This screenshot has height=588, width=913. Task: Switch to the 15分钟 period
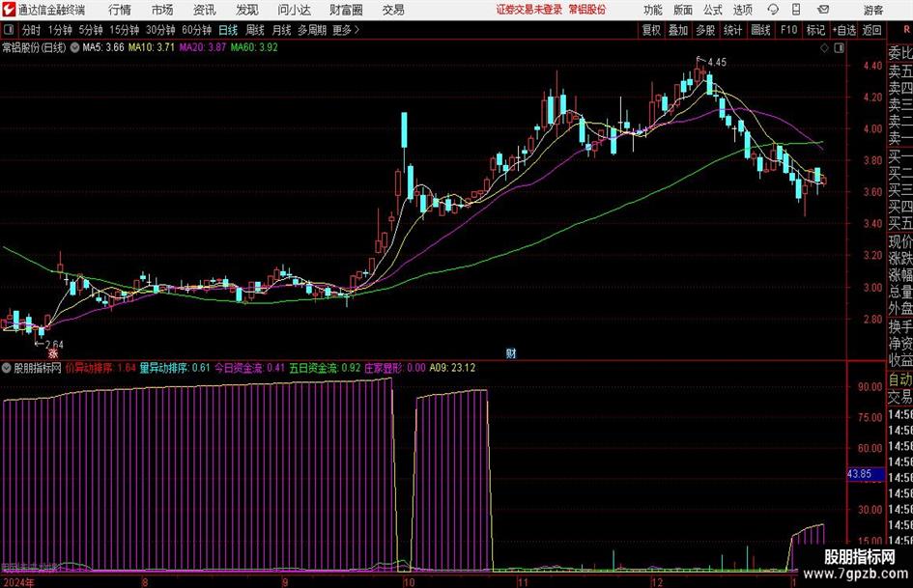(x=124, y=30)
